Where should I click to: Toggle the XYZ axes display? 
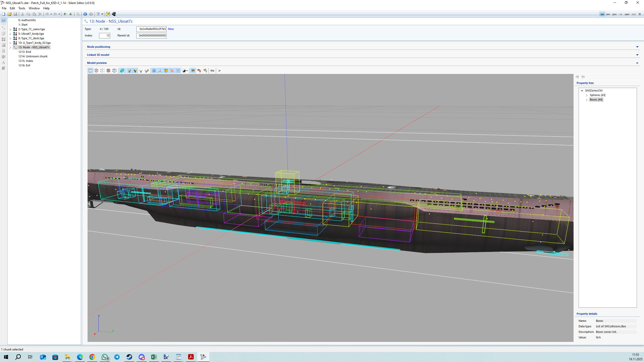point(160,71)
